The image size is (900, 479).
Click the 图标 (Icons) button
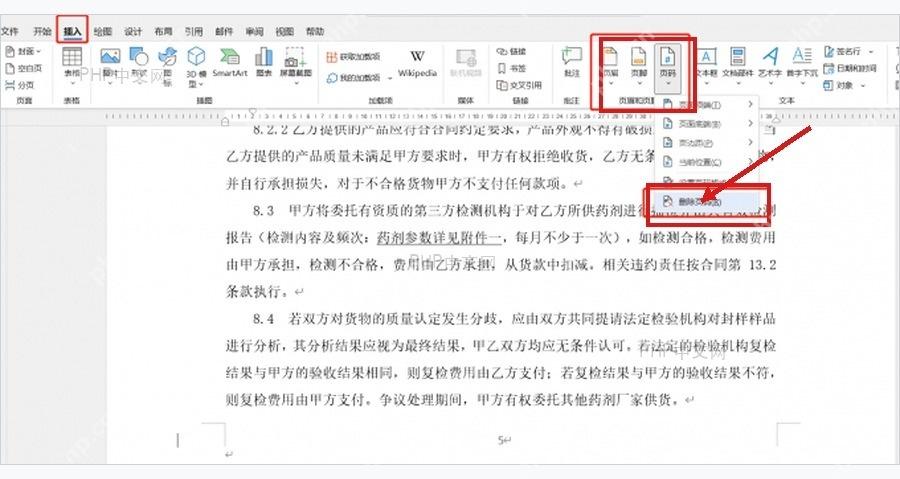point(168,66)
